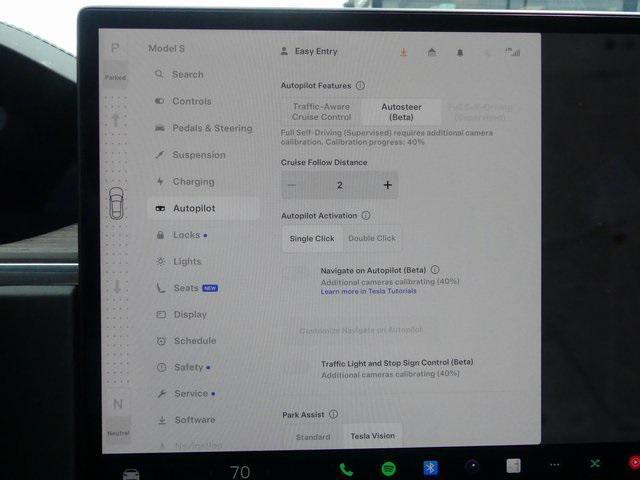Open the white card app icon in dock
640x480 pixels.
[x=513, y=465]
